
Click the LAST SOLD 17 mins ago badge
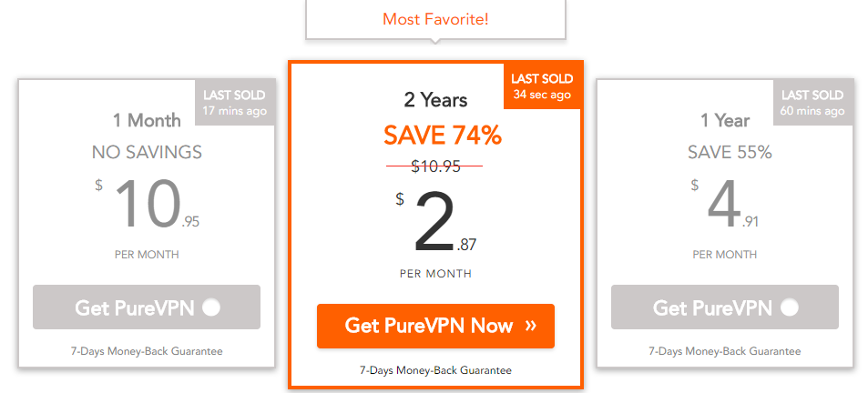pos(234,103)
